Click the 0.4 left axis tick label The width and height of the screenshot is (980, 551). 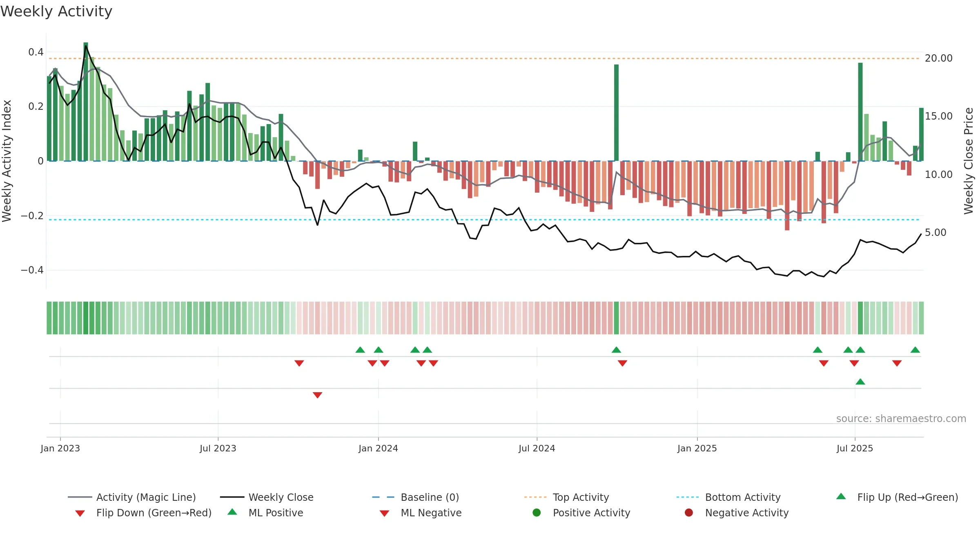pyautogui.click(x=36, y=52)
